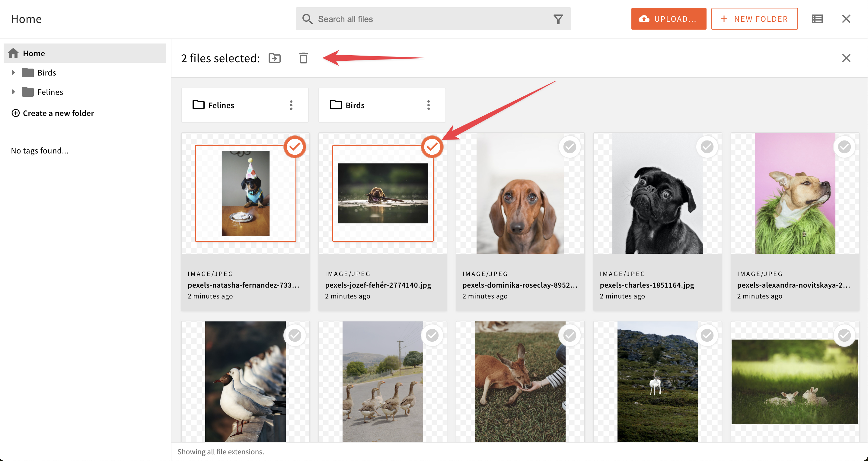Click the NEW FOLDER button
This screenshot has height=461, width=868.
pos(754,18)
